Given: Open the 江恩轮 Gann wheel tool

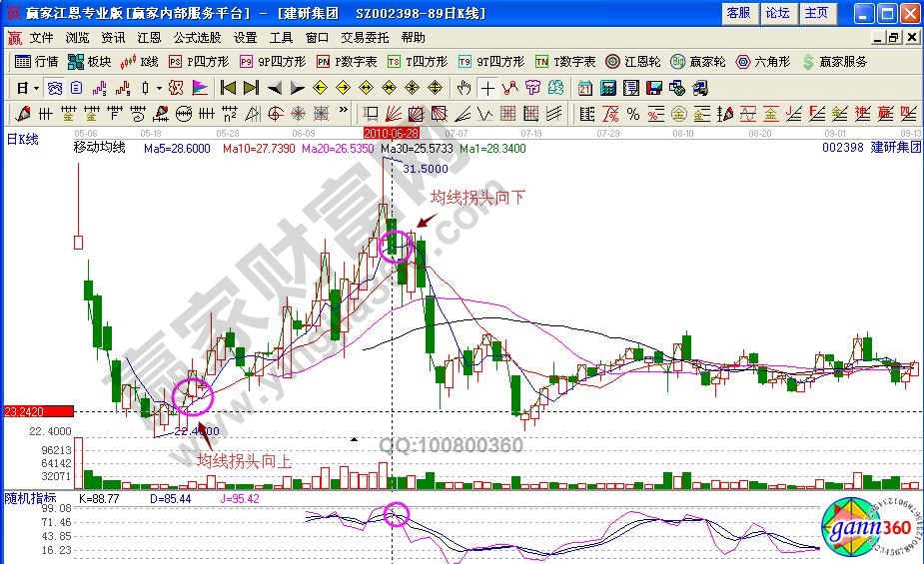Looking at the screenshot, I should [634, 61].
